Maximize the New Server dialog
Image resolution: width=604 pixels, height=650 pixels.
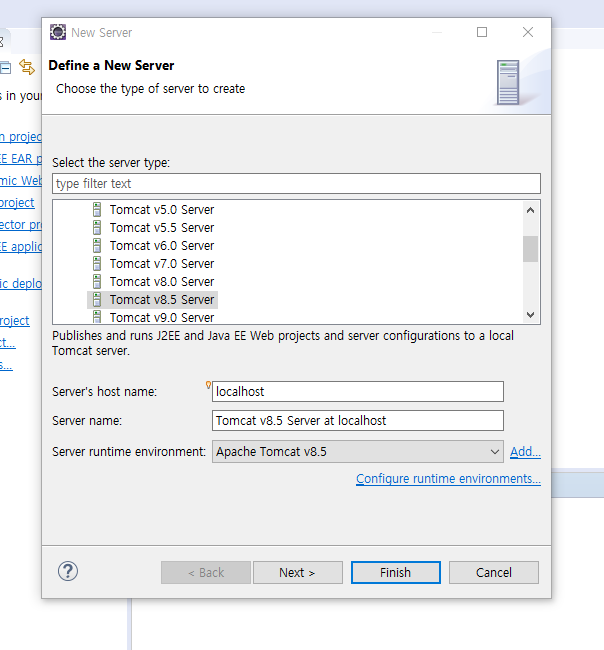pyautogui.click(x=482, y=32)
